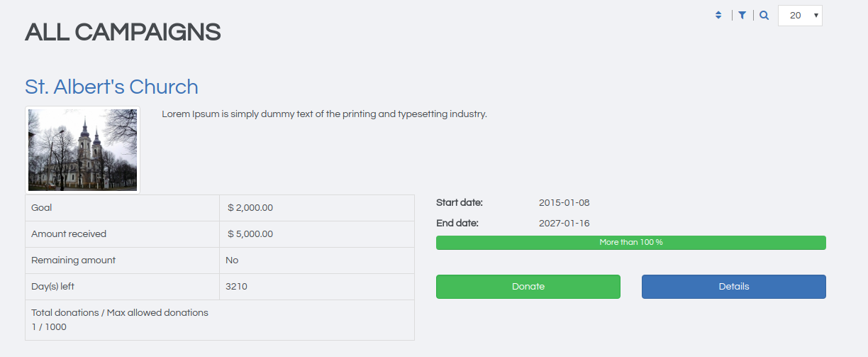Viewport: 868px width, 357px height.
Task: Click the sort campaigns arrows icon
Action: [718, 15]
